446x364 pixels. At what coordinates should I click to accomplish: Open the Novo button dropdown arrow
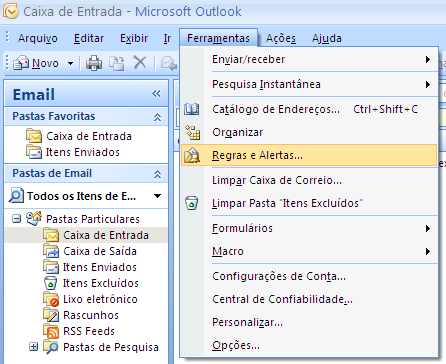tap(70, 63)
